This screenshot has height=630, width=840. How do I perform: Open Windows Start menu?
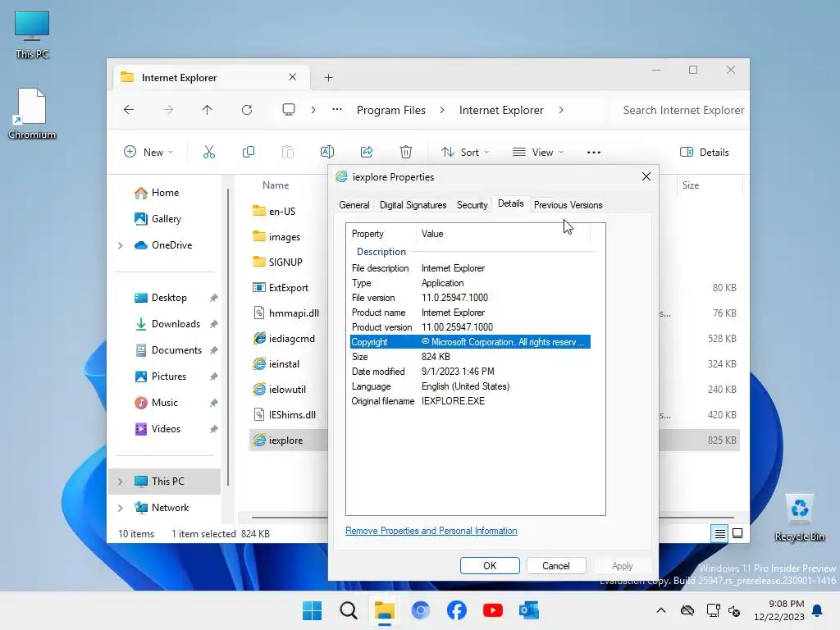pos(313,610)
